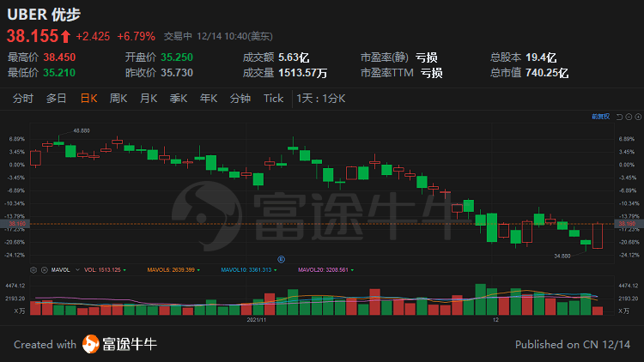Zoom out the chart with the minus circle icon
644x362 pixels.
pyautogui.click(x=629, y=117)
